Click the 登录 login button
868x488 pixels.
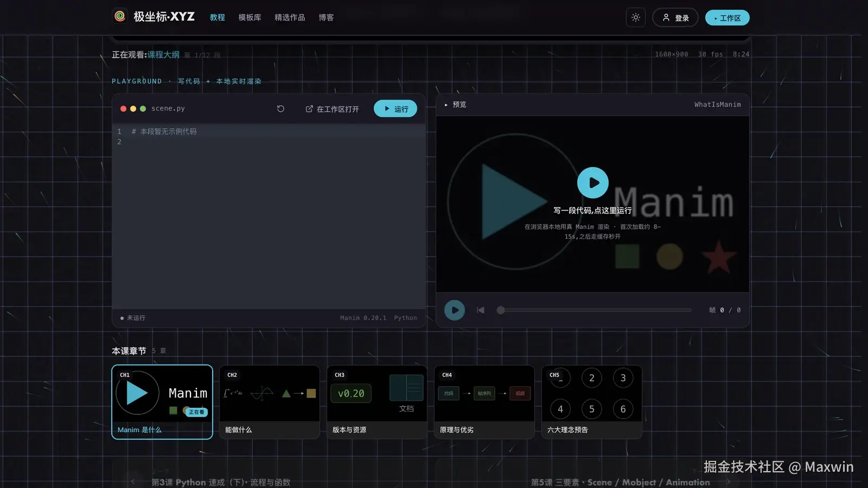(675, 17)
